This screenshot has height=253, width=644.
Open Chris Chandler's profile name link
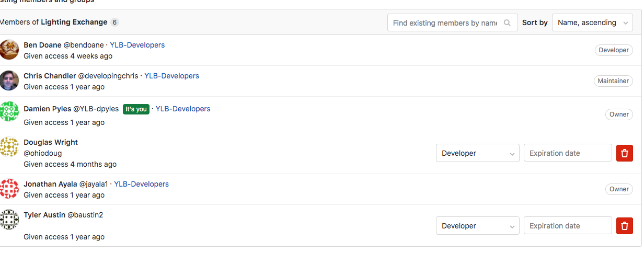click(50, 76)
